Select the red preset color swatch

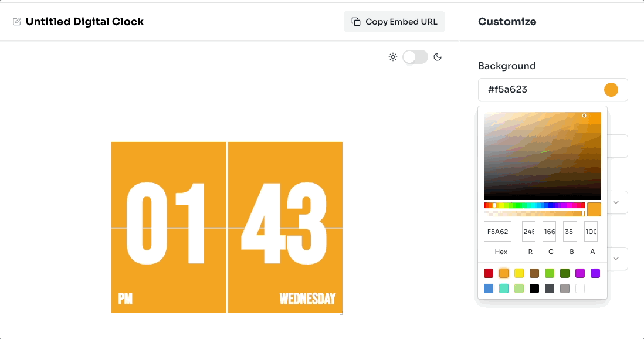tap(488, 273)
